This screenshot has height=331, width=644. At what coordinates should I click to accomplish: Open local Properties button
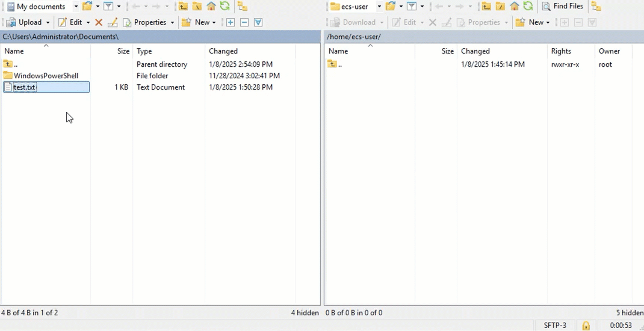tap(145, 22)
